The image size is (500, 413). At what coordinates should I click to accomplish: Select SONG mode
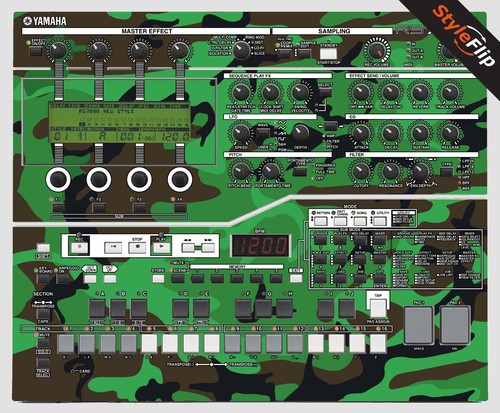point(360,221)
